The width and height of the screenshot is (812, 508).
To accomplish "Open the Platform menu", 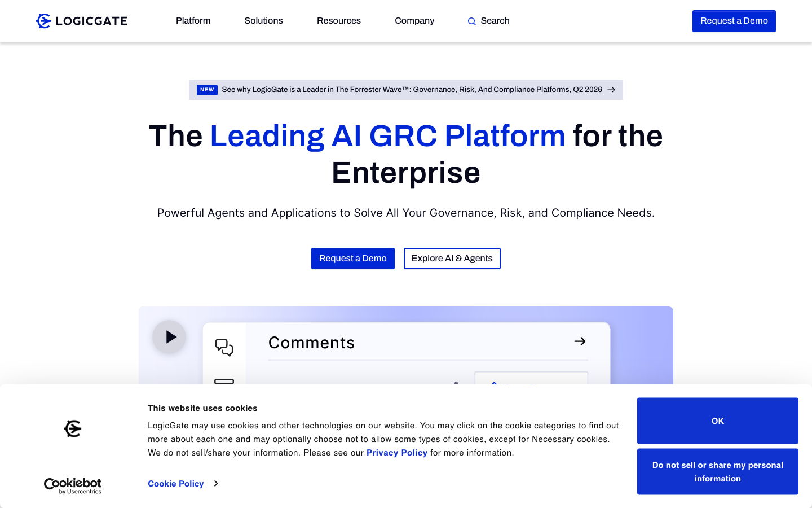I will [x=193, y=21].
